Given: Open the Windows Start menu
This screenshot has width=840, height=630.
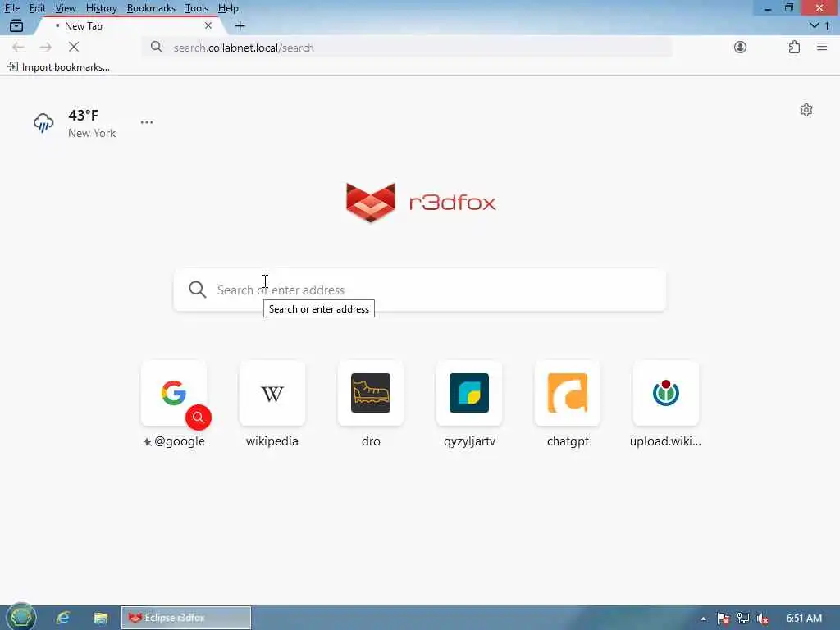Looking at the screenshot, I should tap(21, 618).
